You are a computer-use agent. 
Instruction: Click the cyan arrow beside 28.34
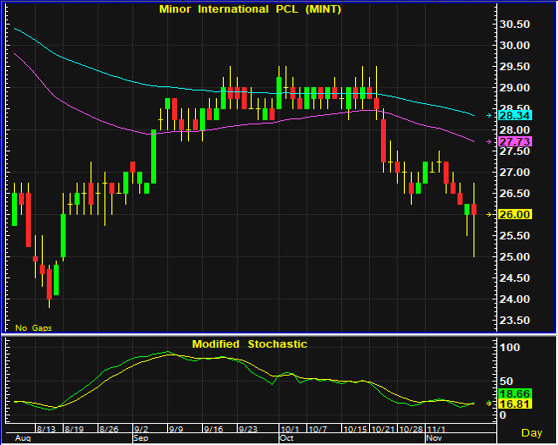(x=489, y=115)
